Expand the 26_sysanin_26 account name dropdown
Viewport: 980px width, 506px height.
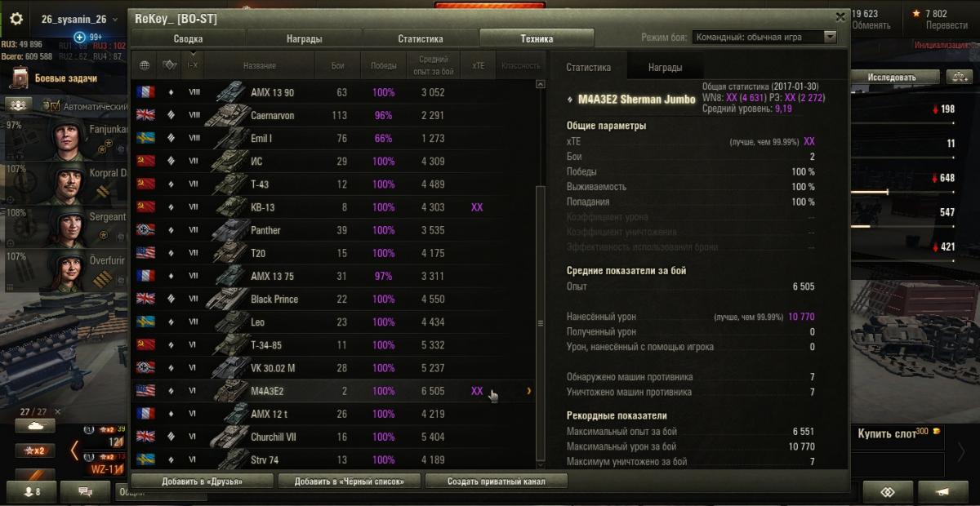click(x=114, y=20)
